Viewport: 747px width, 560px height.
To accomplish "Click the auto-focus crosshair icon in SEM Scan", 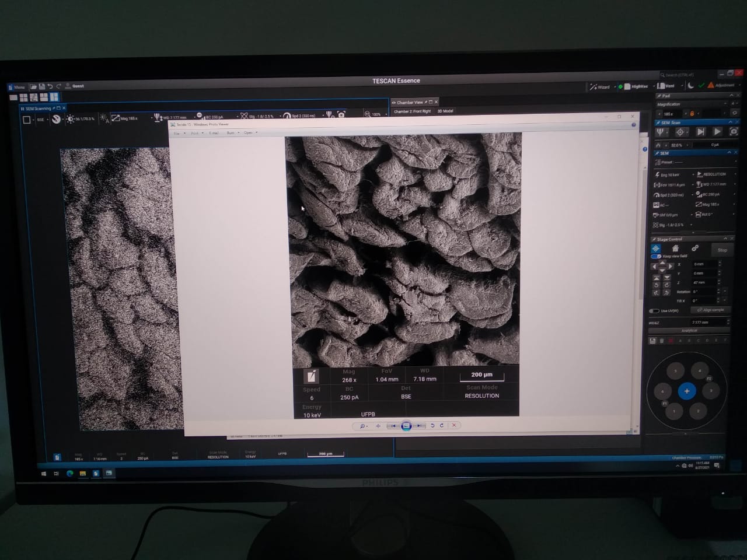I will click(x=680, y=132).
